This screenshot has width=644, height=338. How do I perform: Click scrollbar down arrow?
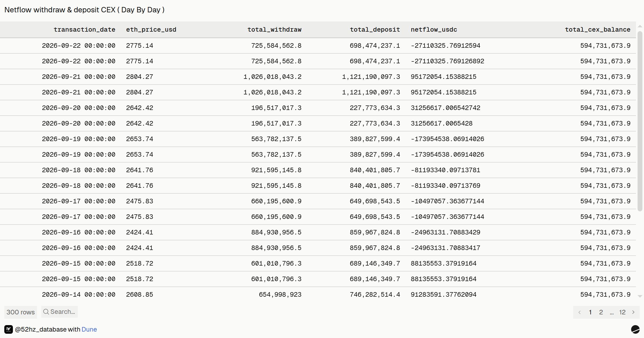click(x=640, y=296)
